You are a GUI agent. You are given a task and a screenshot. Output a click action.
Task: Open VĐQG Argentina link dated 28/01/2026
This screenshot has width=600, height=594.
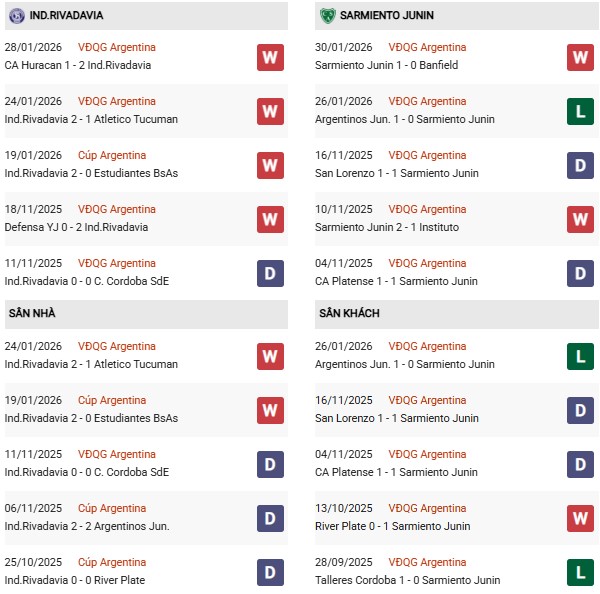(x=117, y=48)
